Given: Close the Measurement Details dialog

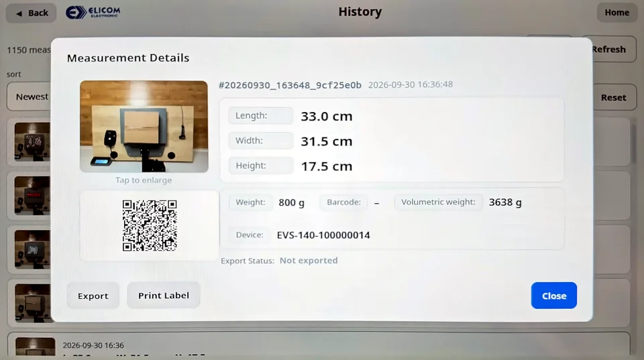Looking at the screenshot, I should click(553, 296).
